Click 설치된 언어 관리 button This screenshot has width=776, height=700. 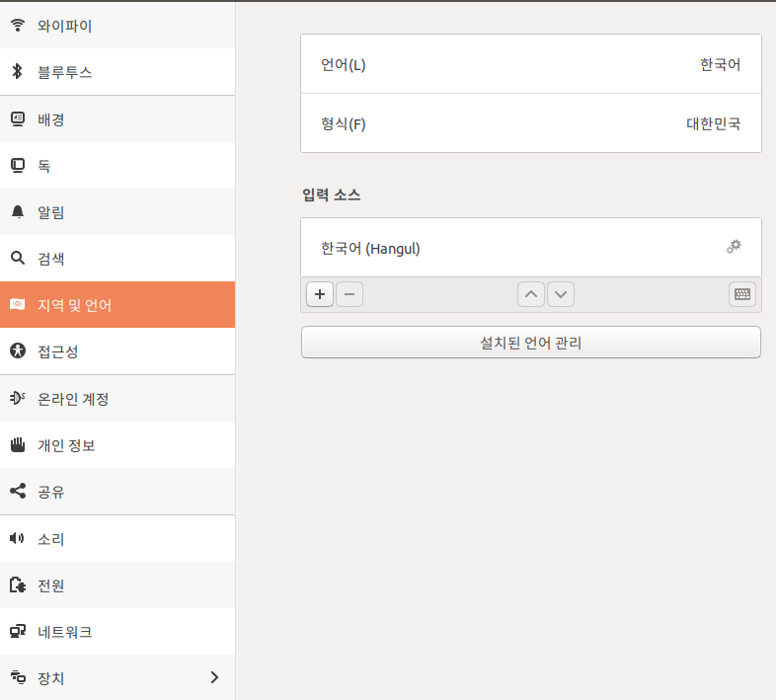pos(531,342)
